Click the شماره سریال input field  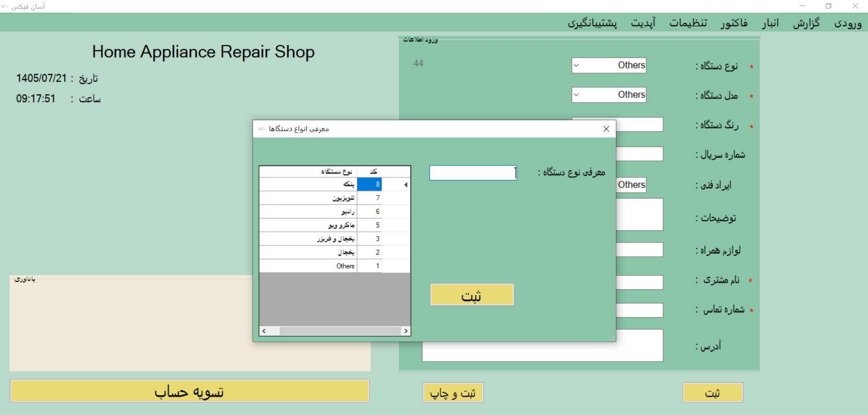tap(639, 154)
